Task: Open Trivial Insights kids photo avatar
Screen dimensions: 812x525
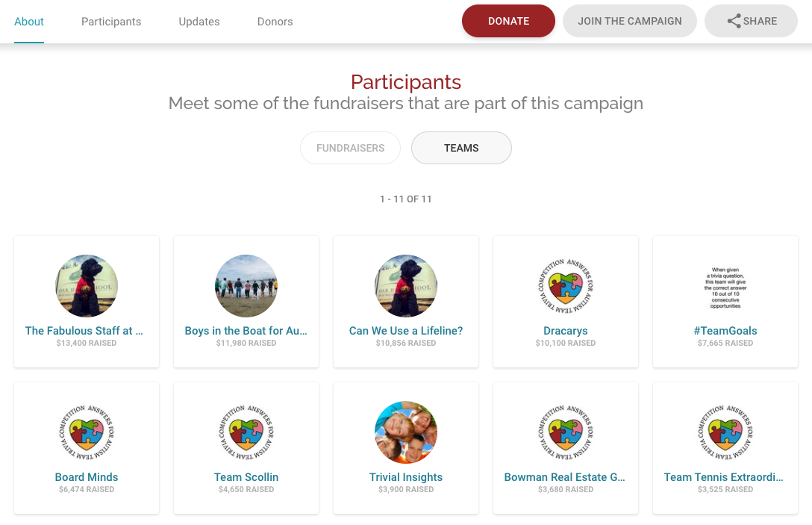Action: click(406, 432)
